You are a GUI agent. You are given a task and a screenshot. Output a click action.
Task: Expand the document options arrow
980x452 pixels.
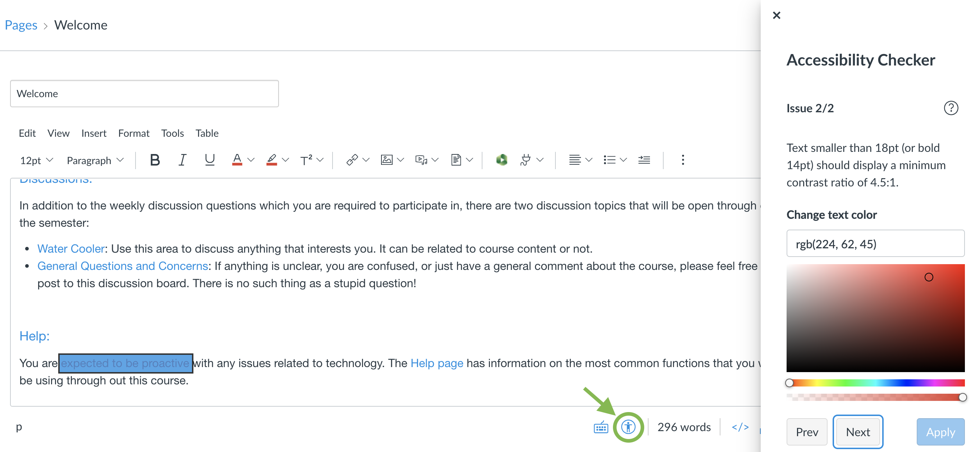pyautogui.click(x=470, y=160)
